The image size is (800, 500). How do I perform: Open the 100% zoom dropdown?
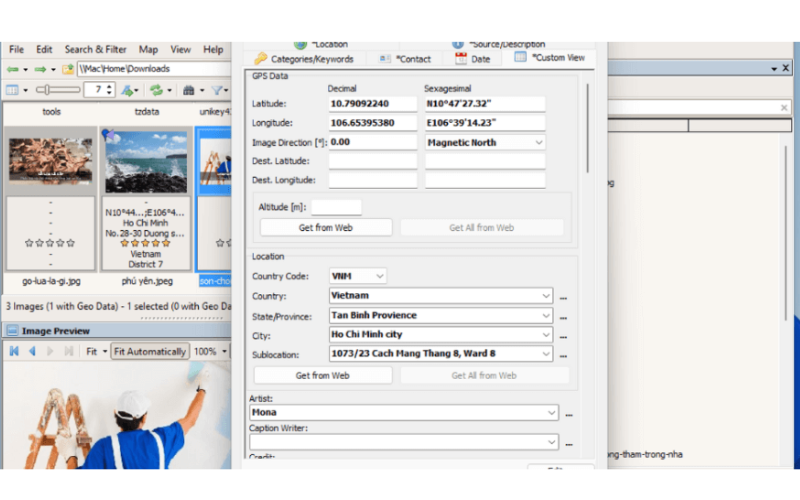click(224, 352)
